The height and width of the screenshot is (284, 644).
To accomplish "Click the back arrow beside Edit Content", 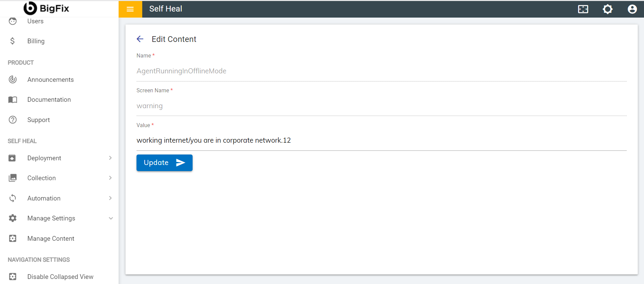I will click(140, 39).
